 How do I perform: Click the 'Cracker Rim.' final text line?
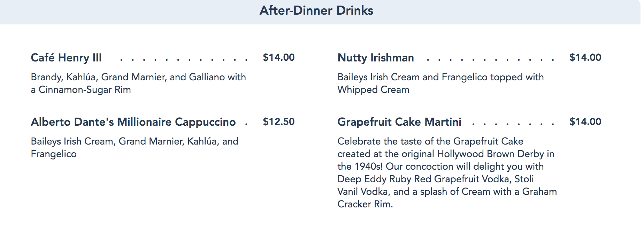(x=365, y=204)
